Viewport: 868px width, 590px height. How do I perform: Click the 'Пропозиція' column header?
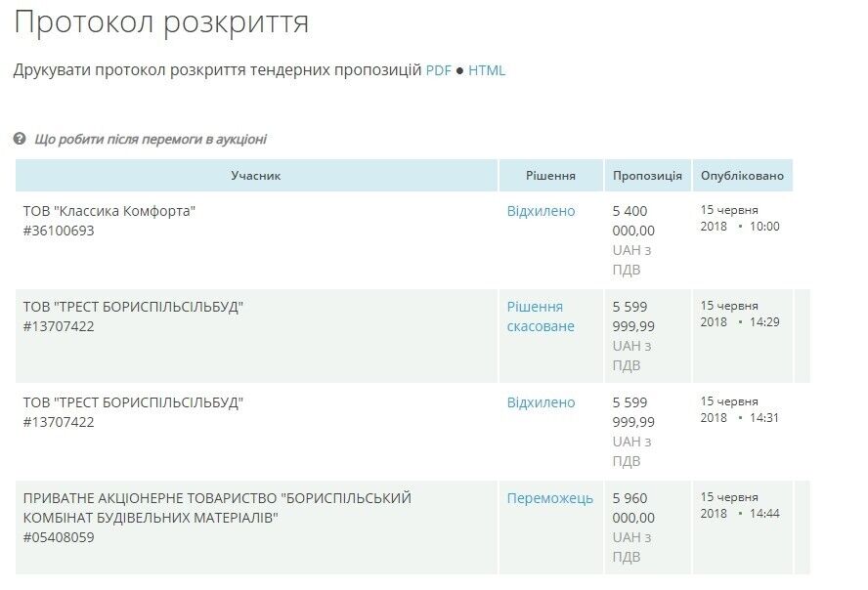coord(647,175)
